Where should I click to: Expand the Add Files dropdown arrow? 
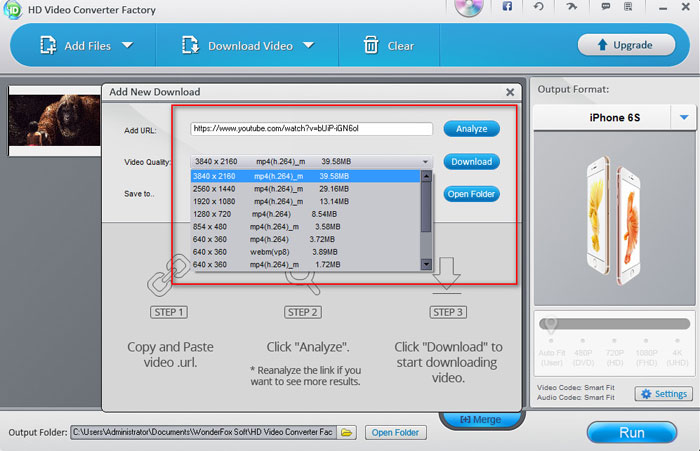tap(128, 45)
